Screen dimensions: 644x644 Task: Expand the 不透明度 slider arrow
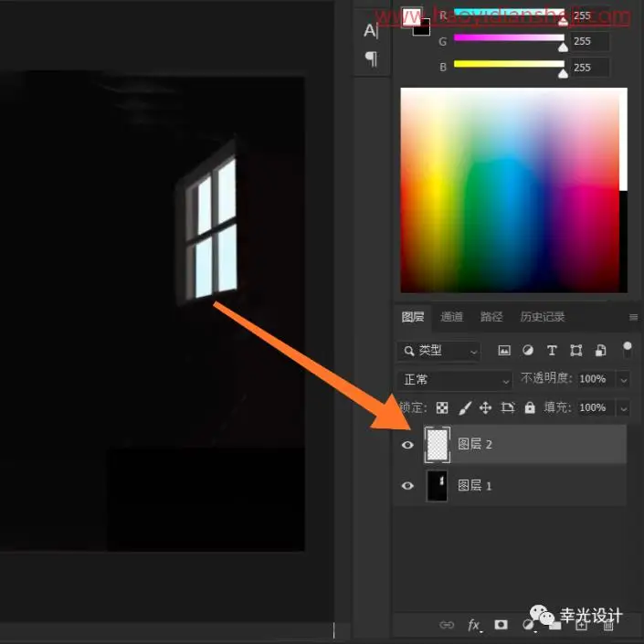pyautogui.click(x=624, y=380)
